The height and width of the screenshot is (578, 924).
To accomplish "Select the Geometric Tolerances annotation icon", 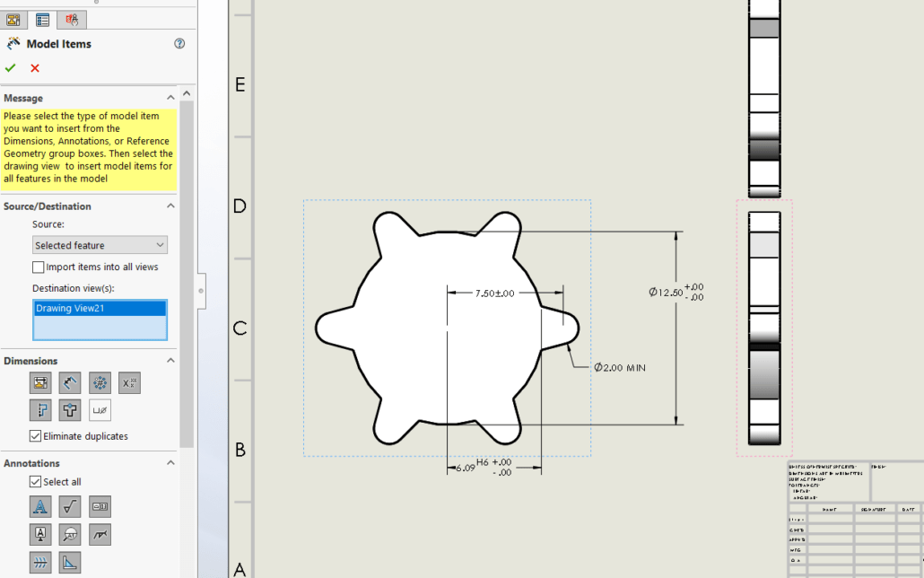I will click(100, 506).
